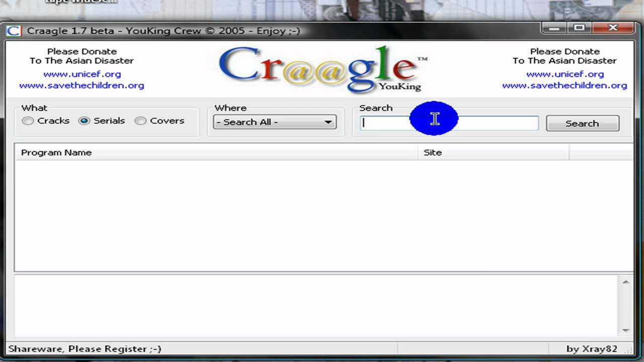
Task: Sort by the Site column header
Action: pos(494,152)
